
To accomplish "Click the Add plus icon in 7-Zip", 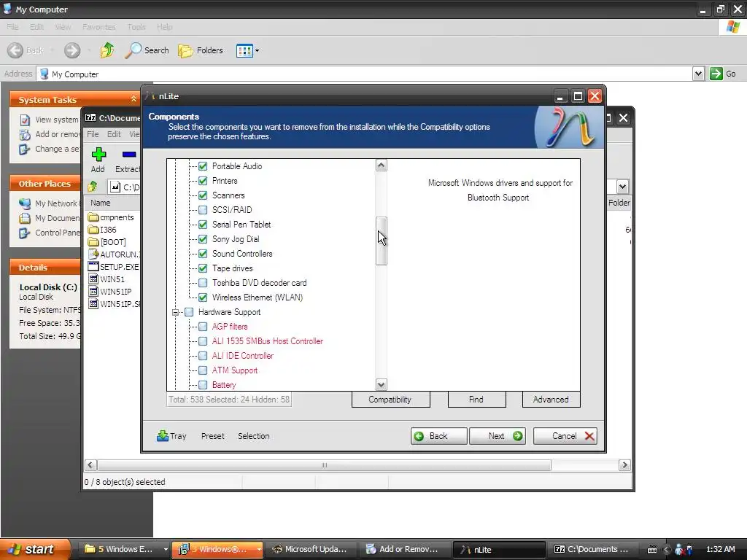I will pyautogui.click(x=98, y=155).
